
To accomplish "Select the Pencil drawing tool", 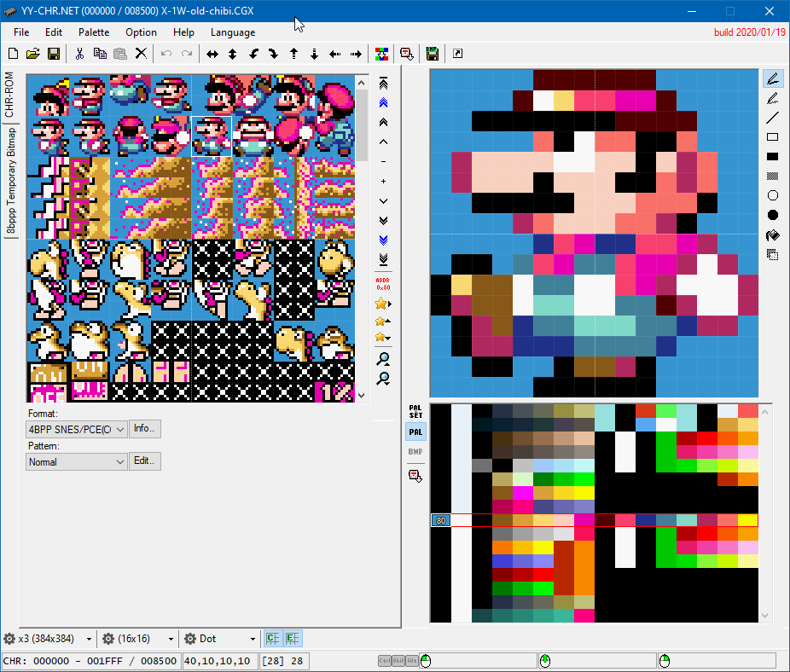I will pyautogui.click(x=773, y=78).
